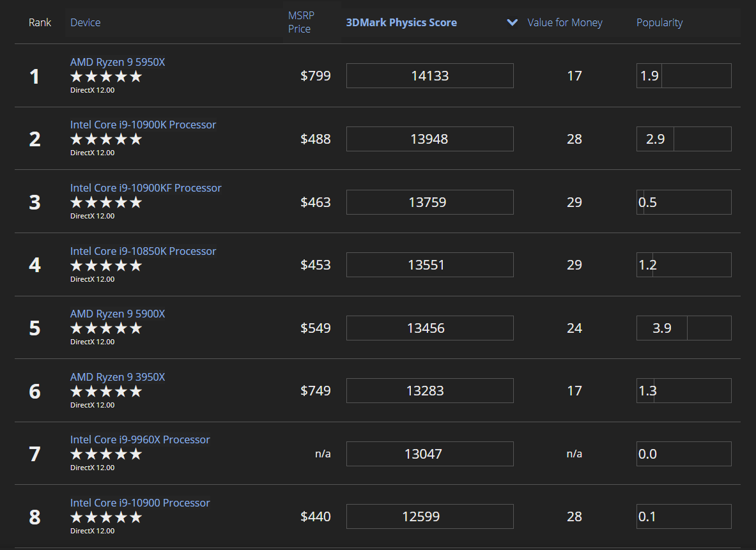Open the AMD Ryzen 9 5900X link
The height and width of the screenshot is (550, 756).
118,314
